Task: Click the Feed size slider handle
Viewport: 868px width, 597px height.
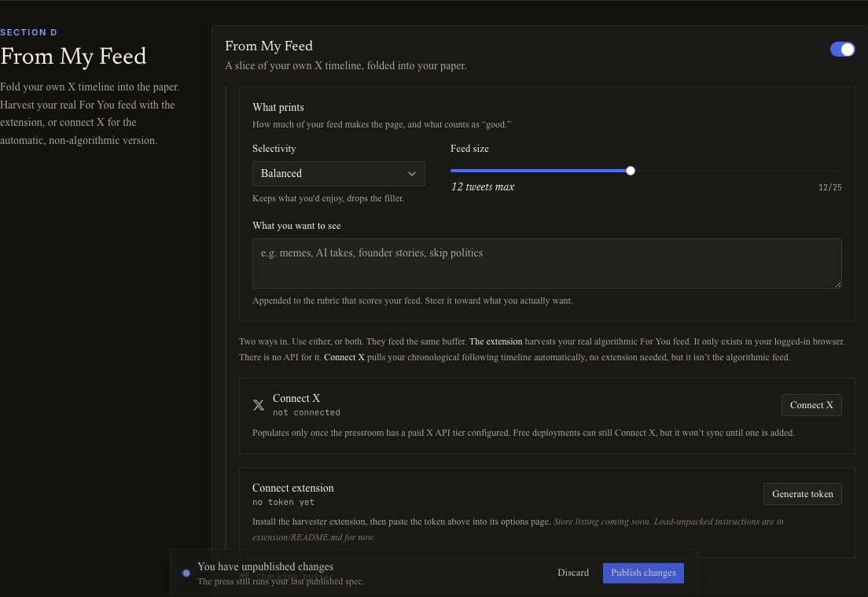Action: point(630,171)
